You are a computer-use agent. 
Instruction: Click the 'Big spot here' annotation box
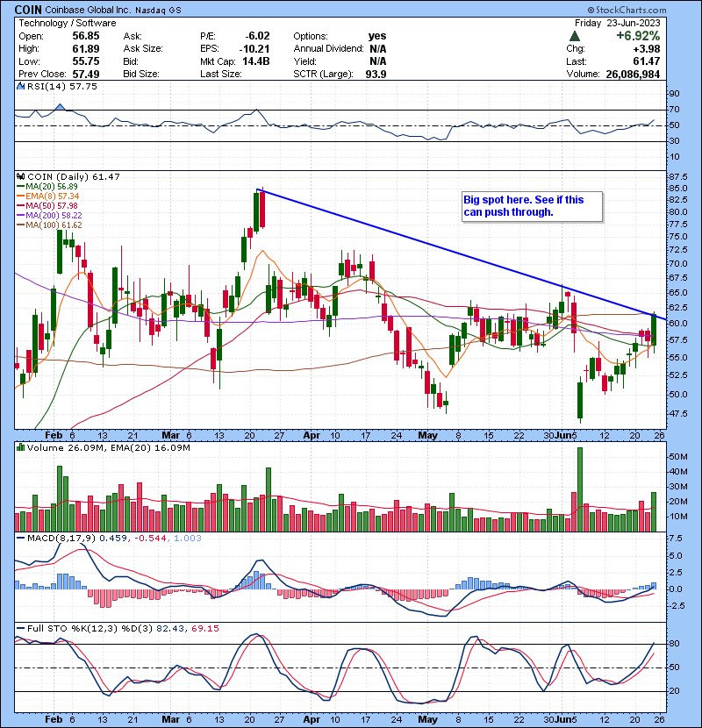533,206
